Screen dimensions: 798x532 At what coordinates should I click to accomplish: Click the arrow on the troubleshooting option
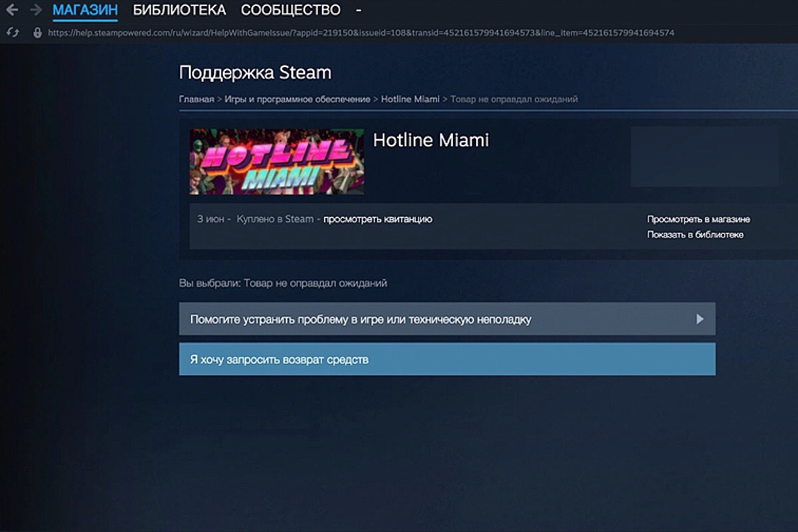coord(700,319)
